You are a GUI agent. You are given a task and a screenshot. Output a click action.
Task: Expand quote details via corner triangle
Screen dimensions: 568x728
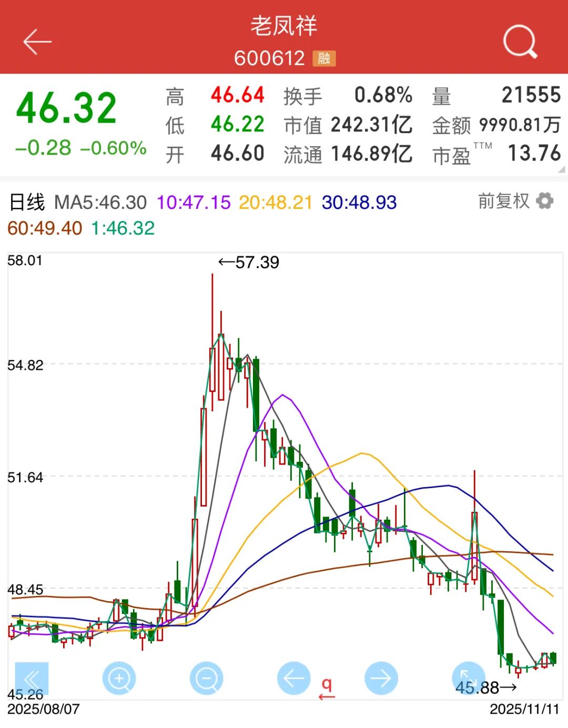(x=561, y=169)
